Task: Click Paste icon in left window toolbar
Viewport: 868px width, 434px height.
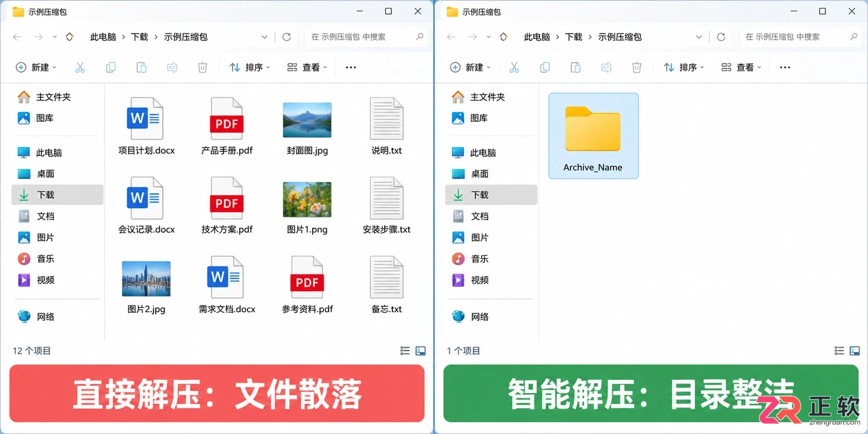Action: pos(142,68)
